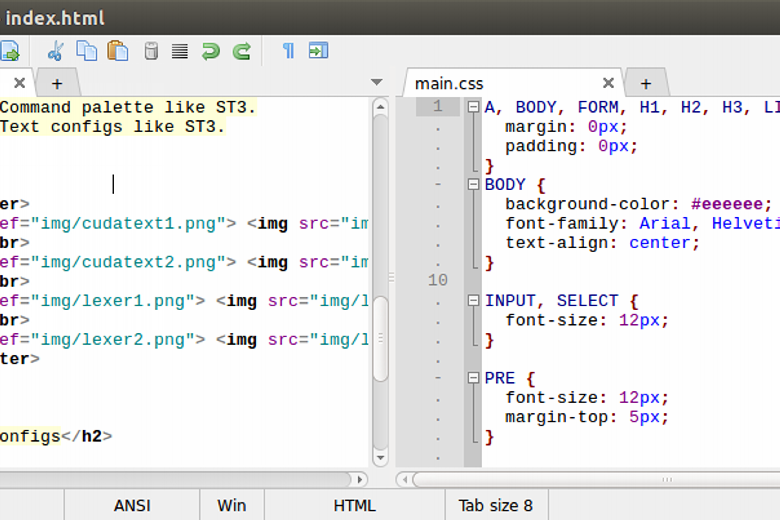
Task: Click the Redo green arrow icon
Action: pos(242,51)
